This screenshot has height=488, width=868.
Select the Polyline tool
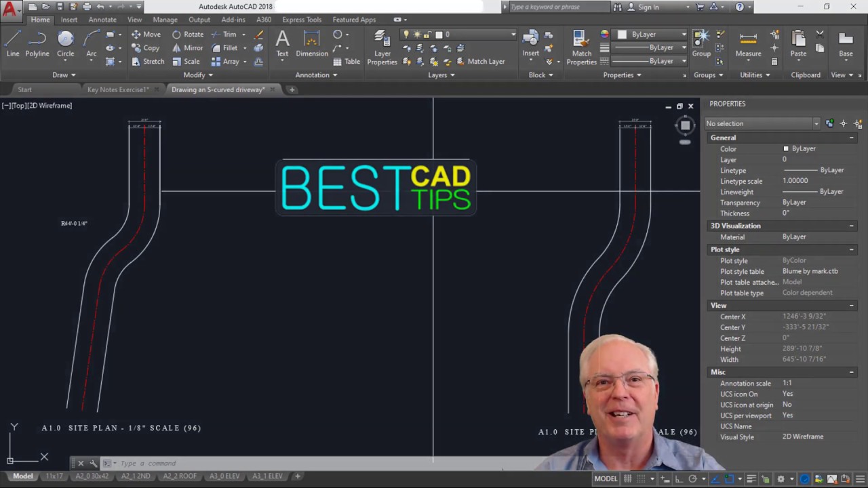click(x=37, y=43)
